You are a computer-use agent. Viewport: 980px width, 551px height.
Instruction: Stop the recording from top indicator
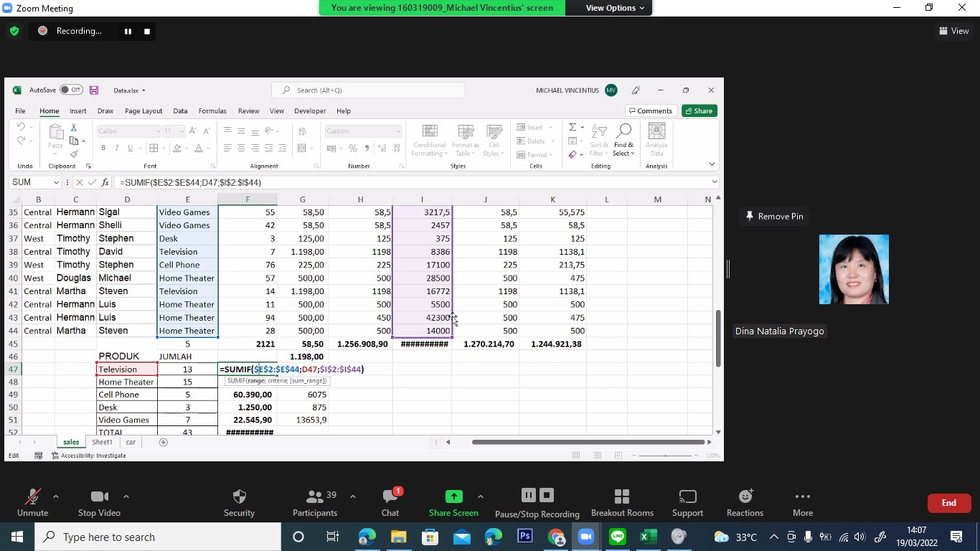point(147,32)
